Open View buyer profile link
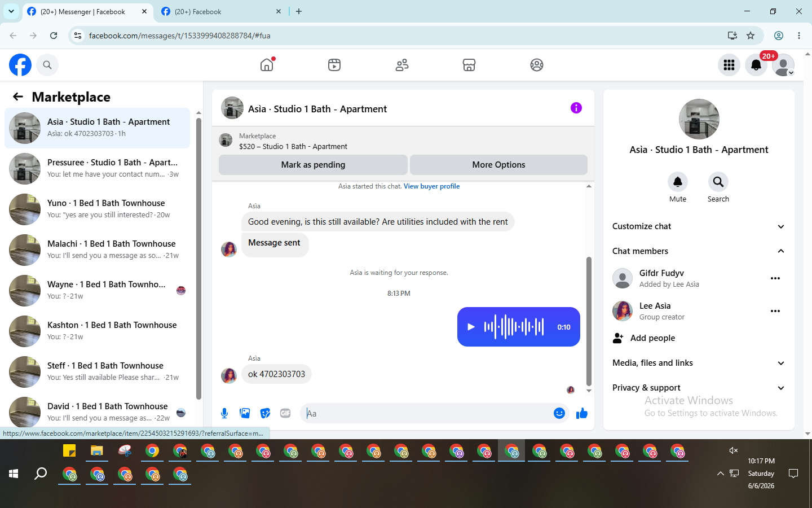Viewport: 812px width, 508px height. pyautogui.click(x=431, y=186)
